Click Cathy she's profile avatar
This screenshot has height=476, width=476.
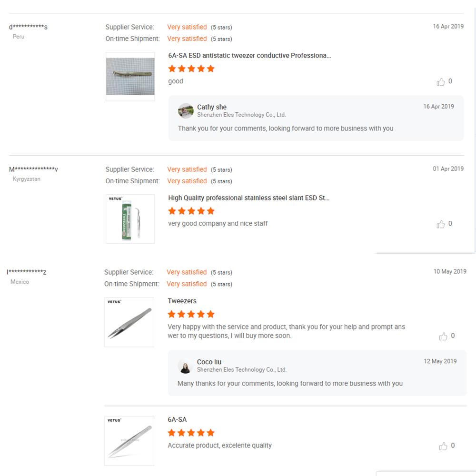point(186,110)
